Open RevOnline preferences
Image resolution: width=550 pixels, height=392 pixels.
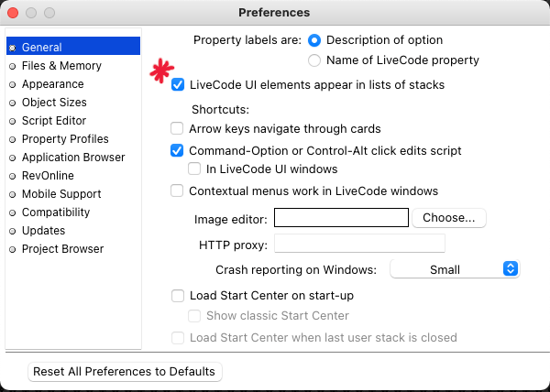tap(48, 176)
